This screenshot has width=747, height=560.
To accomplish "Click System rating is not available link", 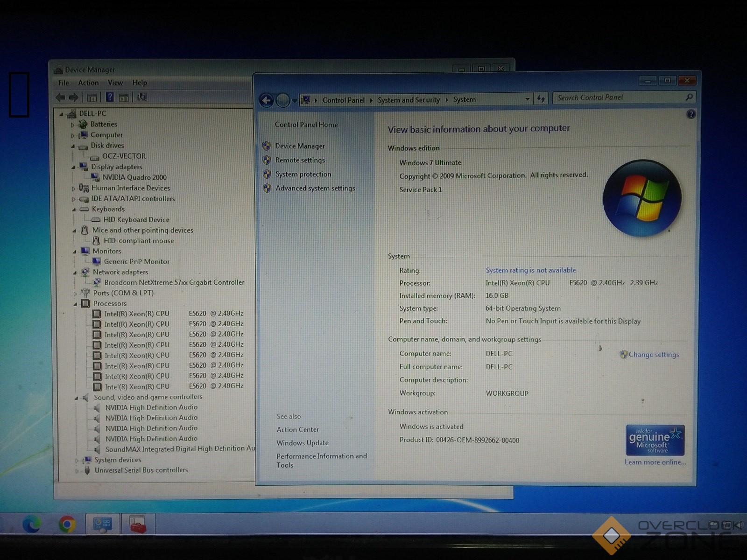I will pyautogui.click(x=531, y=270).
